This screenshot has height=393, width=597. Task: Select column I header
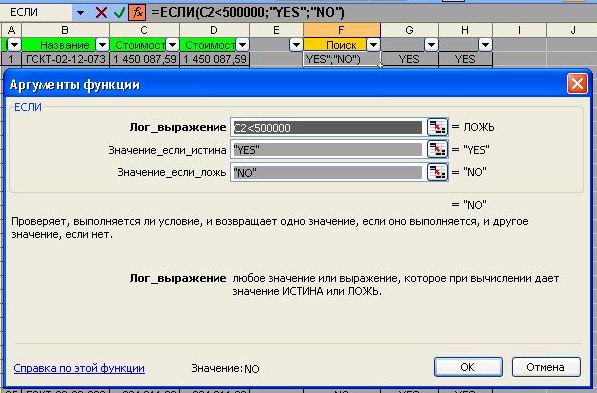[x=519, y=30]
